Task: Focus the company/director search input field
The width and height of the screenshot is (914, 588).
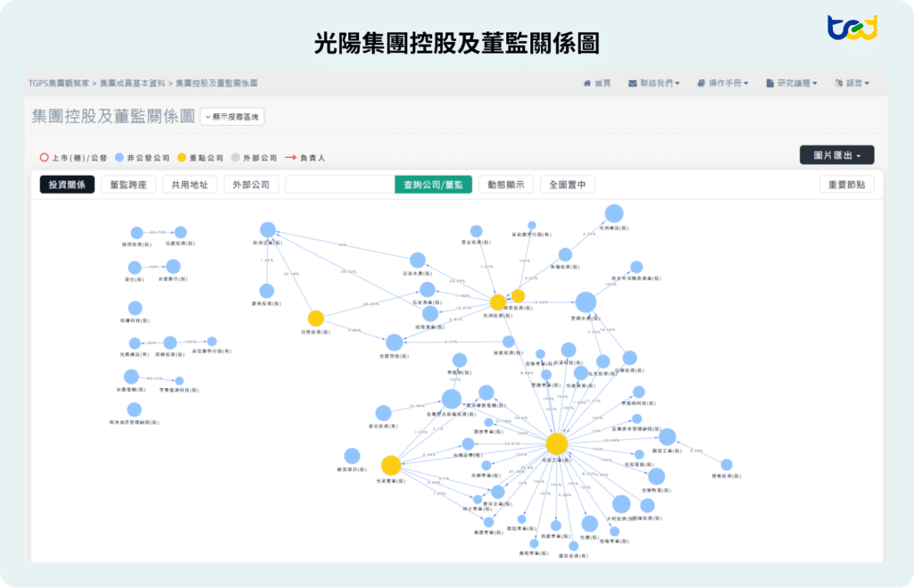Action: (340, 185)
